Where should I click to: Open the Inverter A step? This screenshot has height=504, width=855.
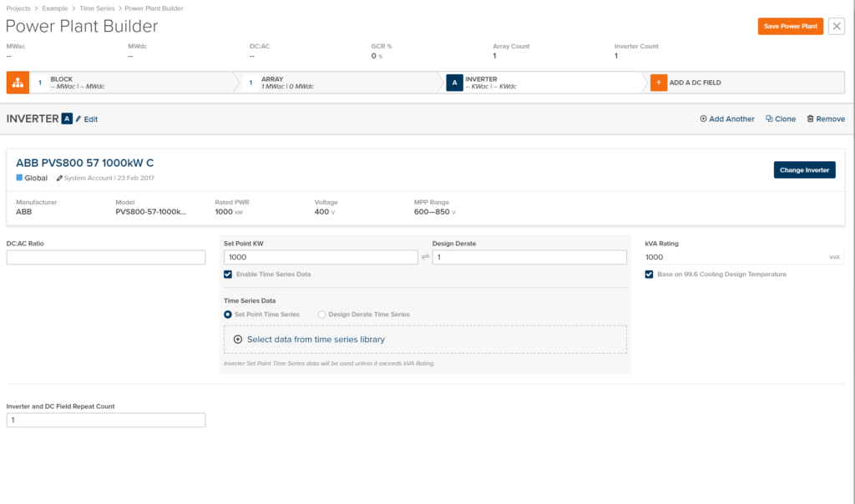(543, 83)
